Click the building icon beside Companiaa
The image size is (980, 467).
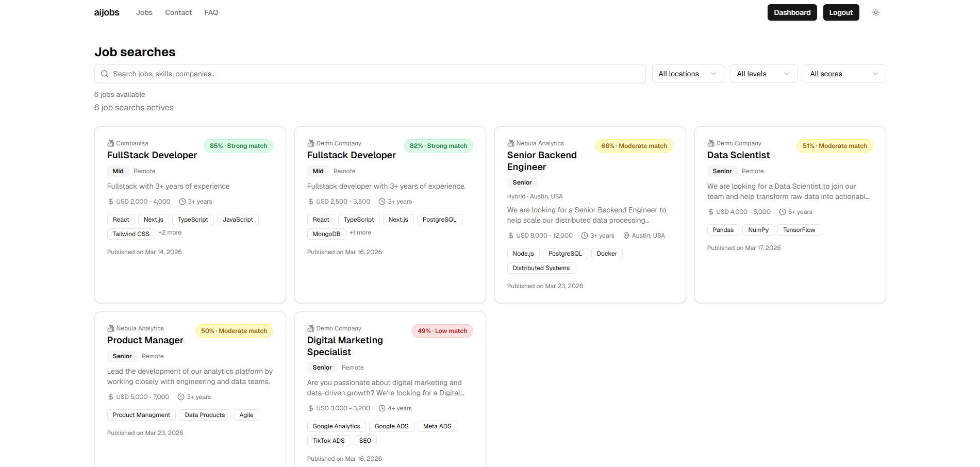[111, 143]
